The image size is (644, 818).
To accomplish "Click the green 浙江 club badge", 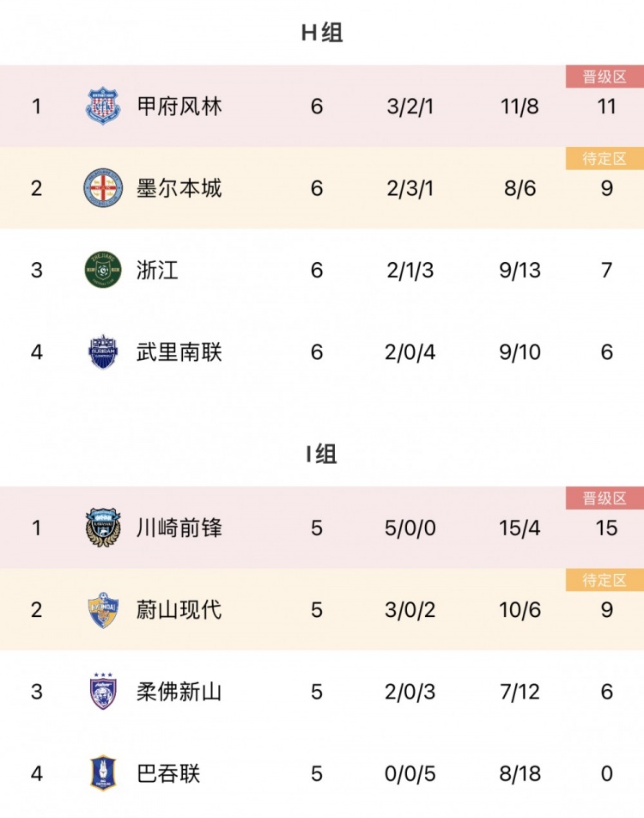I will (x=103, y=270).
